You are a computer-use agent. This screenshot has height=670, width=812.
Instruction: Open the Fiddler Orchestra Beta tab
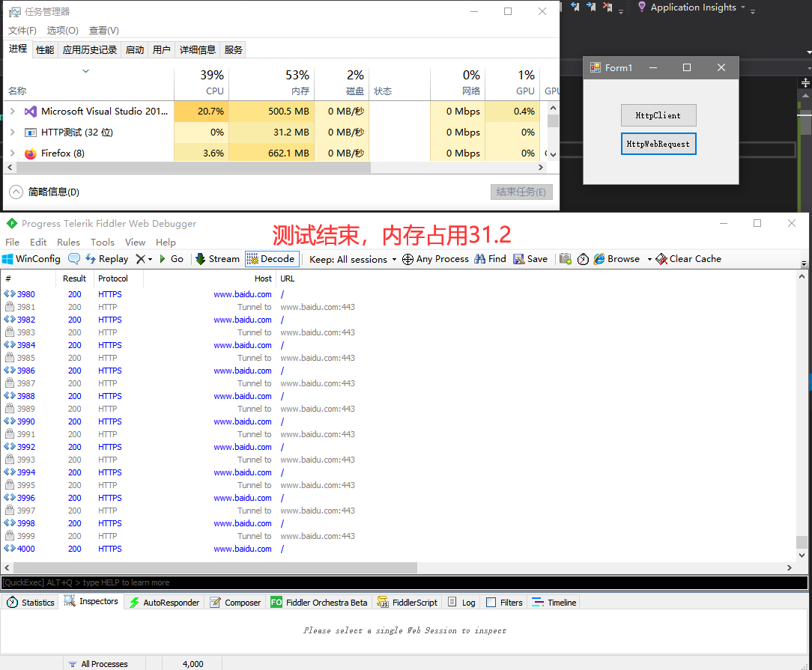click(319, 602)
